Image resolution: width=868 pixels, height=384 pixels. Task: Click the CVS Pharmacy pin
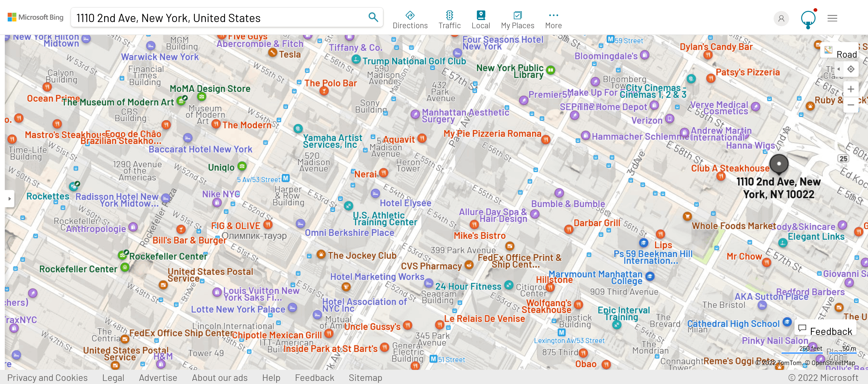(468, 265)
